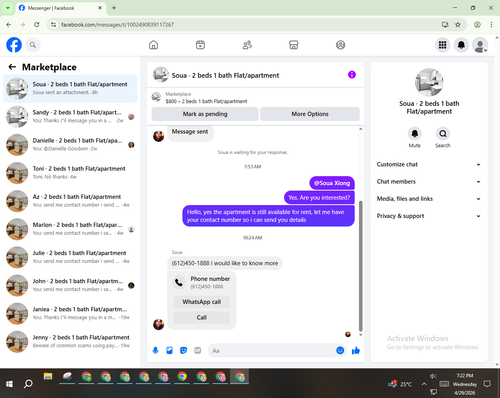Viewport: 500px width, 398px height.
Task: Open a new browser tab
Action: point(114,8)
